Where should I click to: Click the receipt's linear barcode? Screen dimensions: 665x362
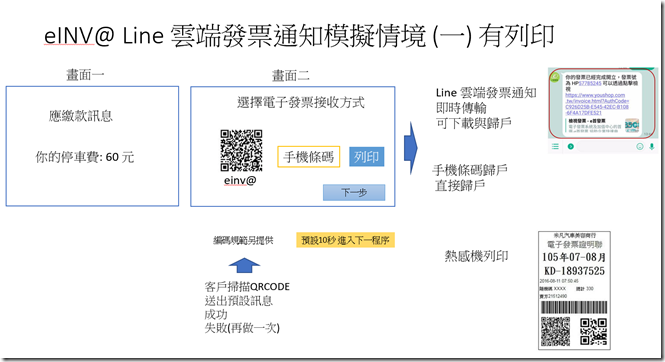tap(574, 307)
